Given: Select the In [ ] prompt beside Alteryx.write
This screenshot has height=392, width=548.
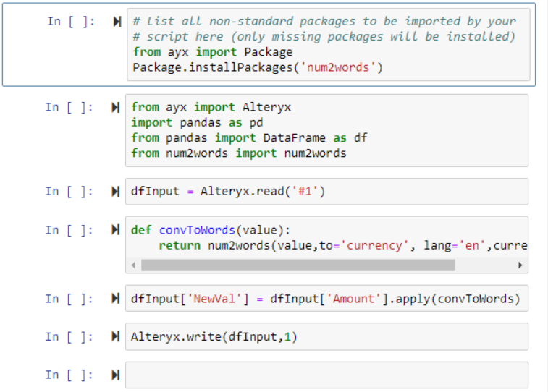Looking at the screenshot, I should pos(69,337).
